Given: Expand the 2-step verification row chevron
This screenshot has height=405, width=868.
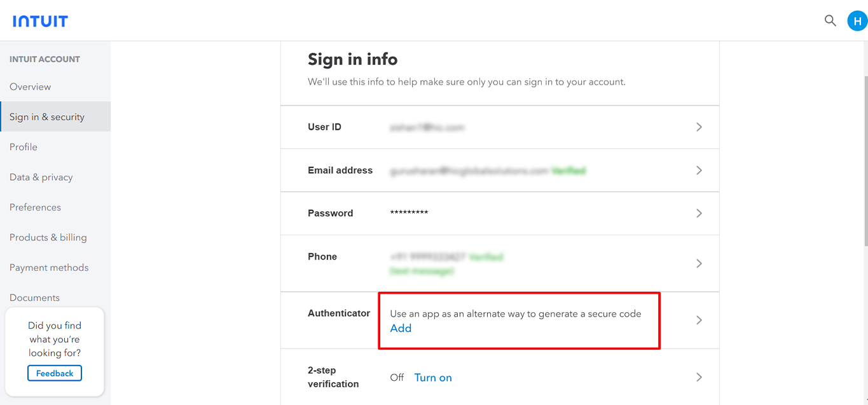Looking at the screenshot, I should click(699, 377).
